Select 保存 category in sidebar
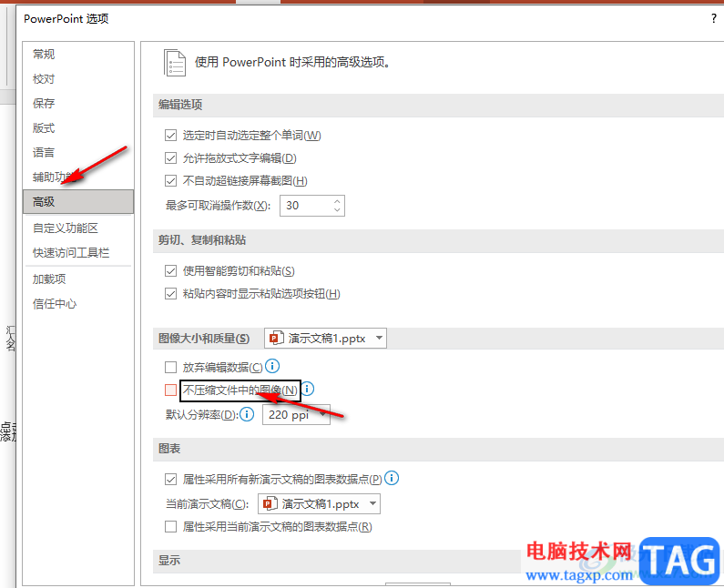Screen dimensions: 724x588 78,104
